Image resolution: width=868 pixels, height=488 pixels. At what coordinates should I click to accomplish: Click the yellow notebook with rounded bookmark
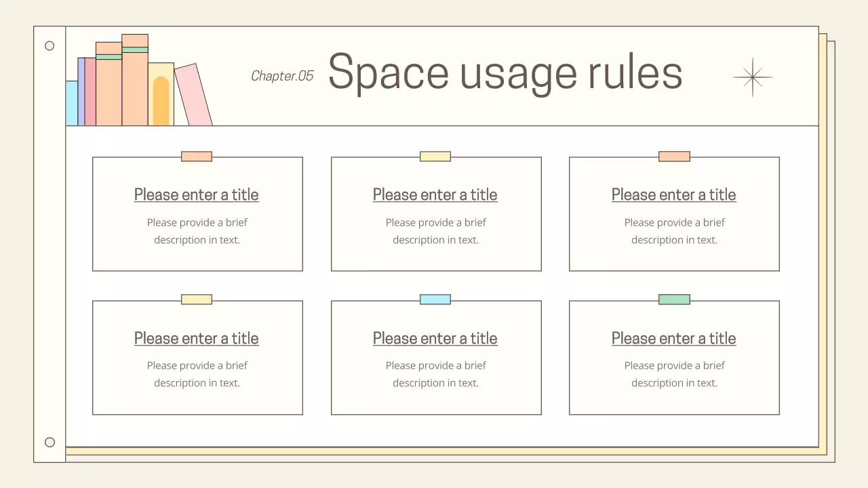[x=160, y=95]
